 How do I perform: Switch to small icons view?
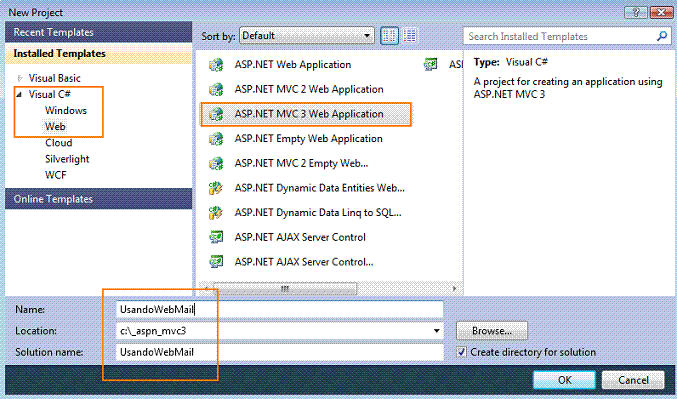click(389, 36)
